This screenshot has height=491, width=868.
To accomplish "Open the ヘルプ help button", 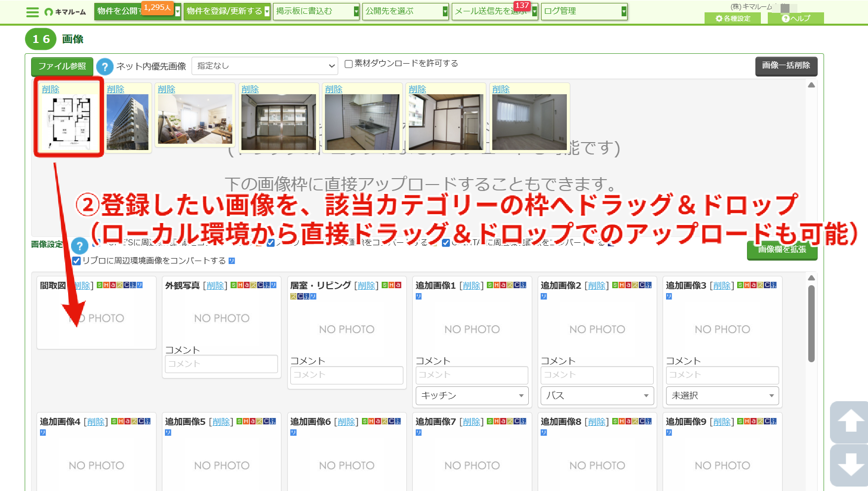I will (x=796, y=18).
